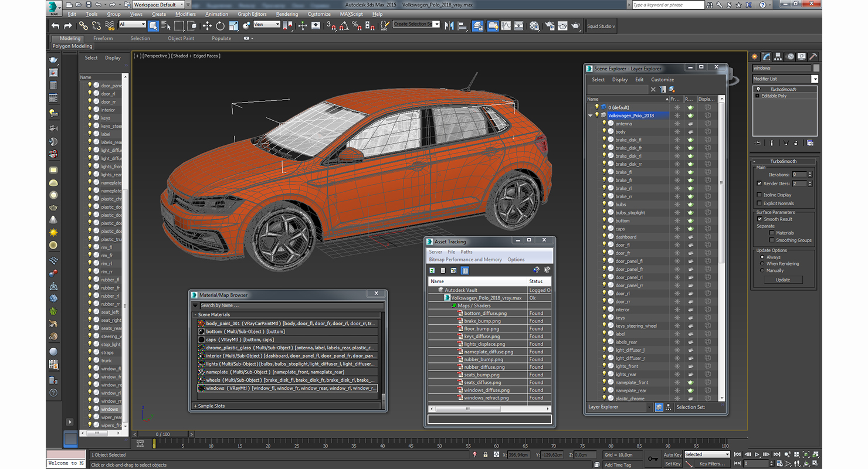868x469 pixels.
Task: Click the Update button in TurboSmooth
Action: point(783,280)
